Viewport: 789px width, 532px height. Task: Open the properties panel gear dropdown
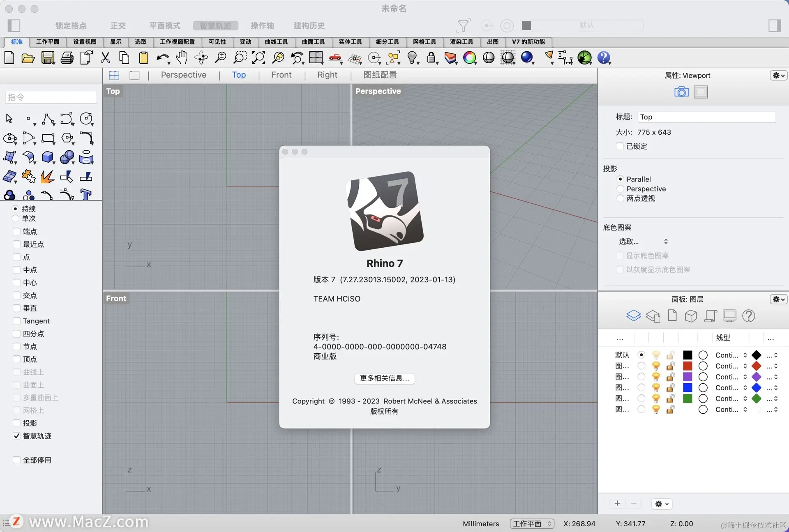(778, 76)
